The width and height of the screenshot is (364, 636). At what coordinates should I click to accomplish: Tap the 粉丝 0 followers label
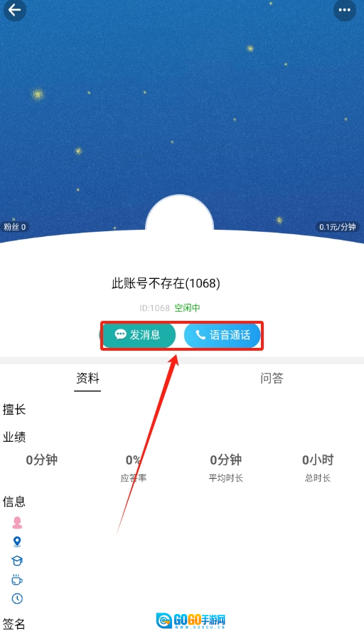15,227
